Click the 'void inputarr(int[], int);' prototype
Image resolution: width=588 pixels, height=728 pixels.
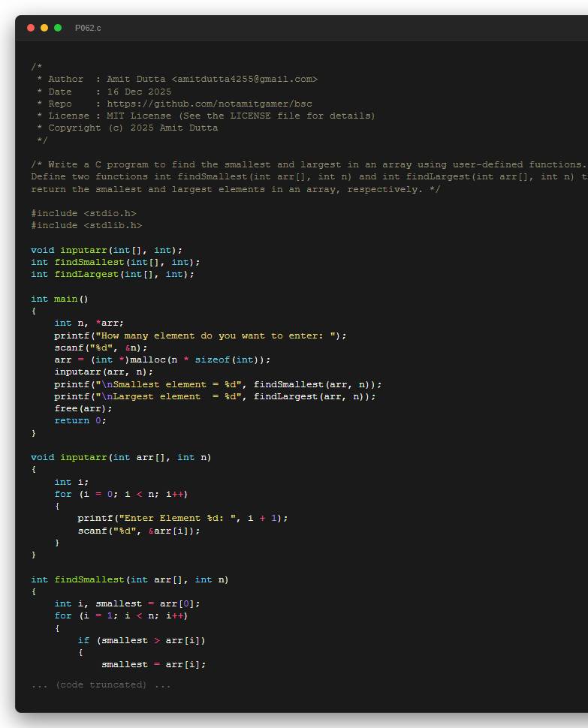(107, 250)
